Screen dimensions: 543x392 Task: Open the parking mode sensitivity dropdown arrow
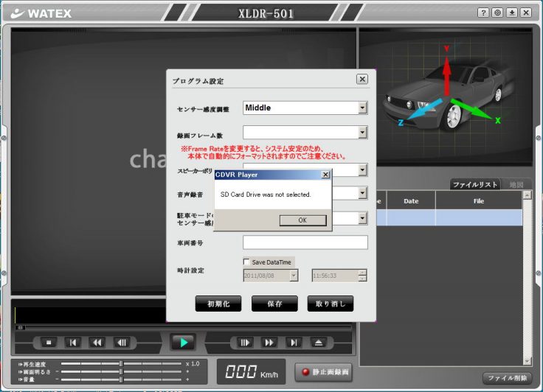click(362, 218)
